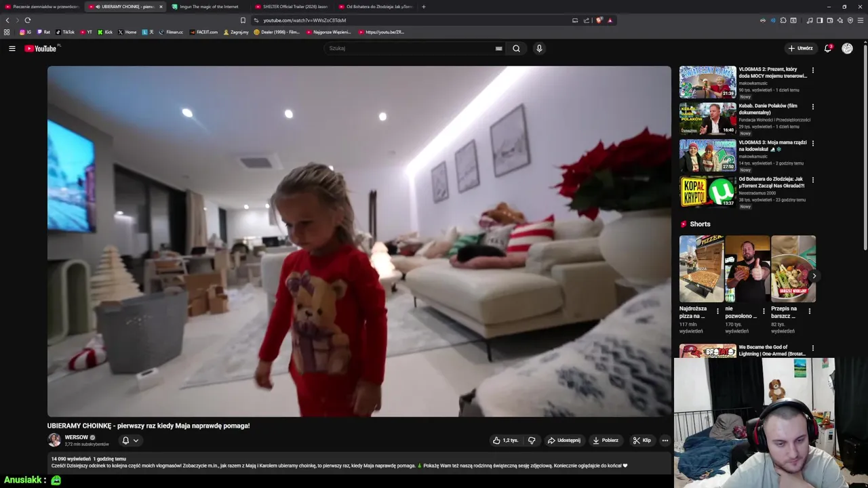Screen dimensions: 868x488
Task: Toggle notification bell for WERSOW subscription
Action: pos(125,441)
